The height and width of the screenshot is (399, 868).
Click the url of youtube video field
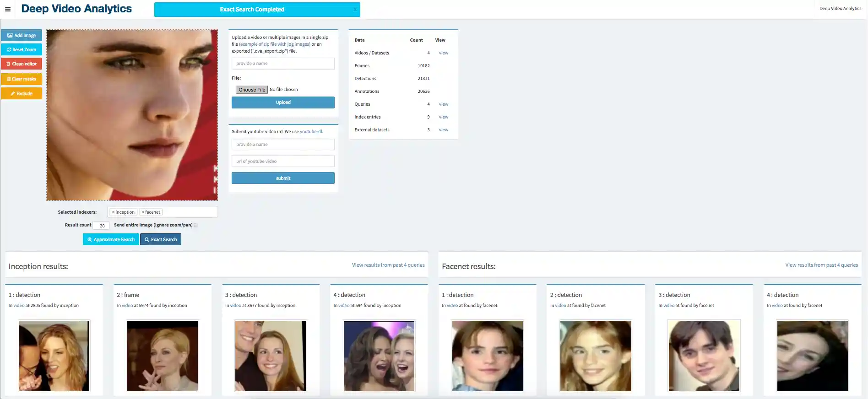tap(283, 162)
